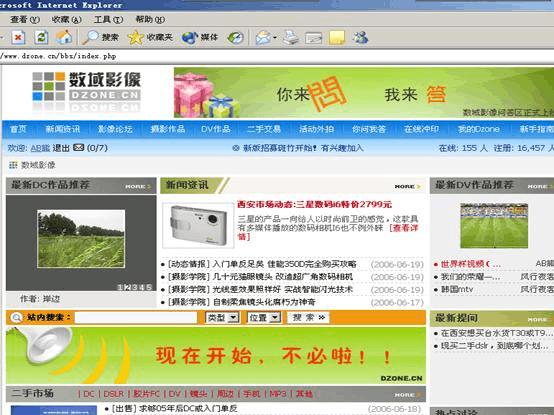Open the 帮助(H) menu
The width and height of the screenshot is (554, 415).
tap(150, 19)
